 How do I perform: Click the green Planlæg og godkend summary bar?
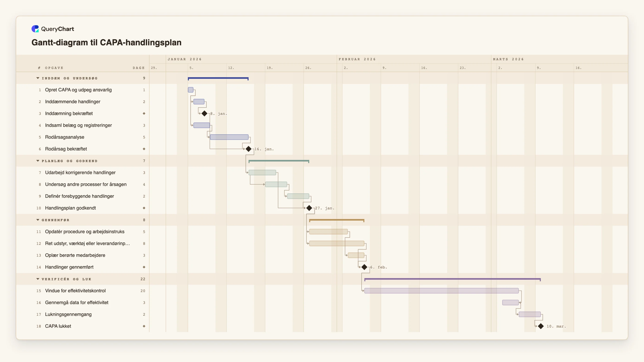point(279,161)
